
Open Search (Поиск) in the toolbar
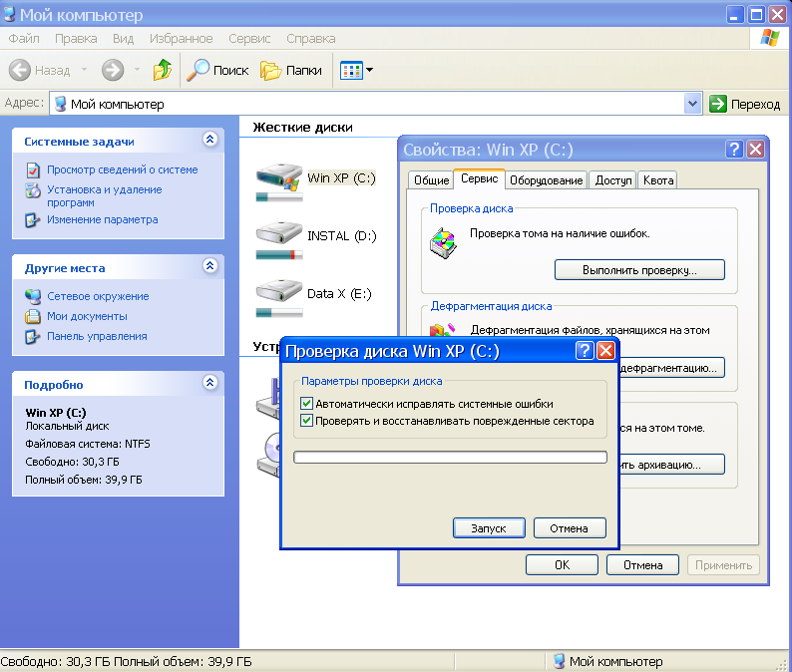tap(217, 70)
